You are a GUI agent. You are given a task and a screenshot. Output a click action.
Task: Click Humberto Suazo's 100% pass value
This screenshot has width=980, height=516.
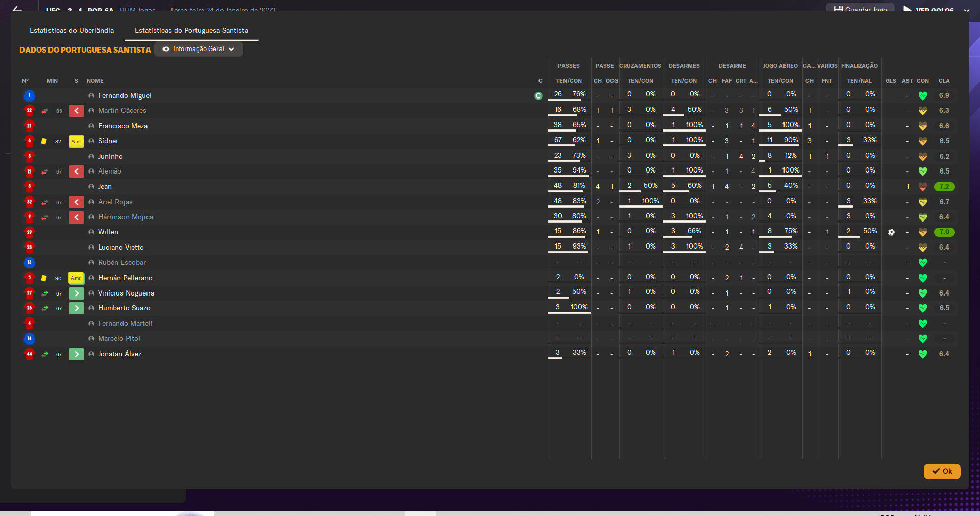[x=579, y=307]
